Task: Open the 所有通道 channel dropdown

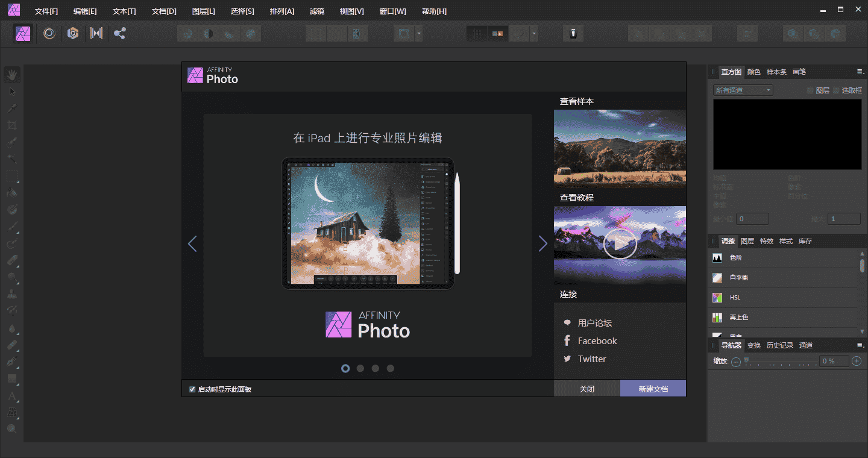Action: click(x=742, y=90)
